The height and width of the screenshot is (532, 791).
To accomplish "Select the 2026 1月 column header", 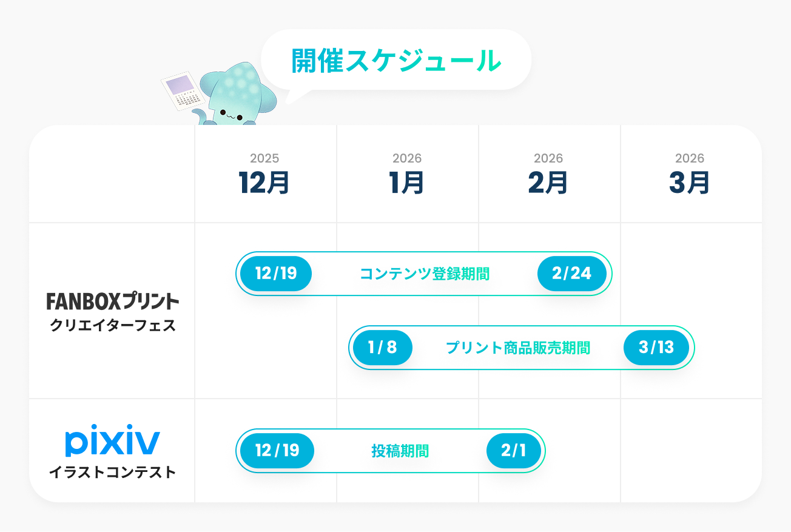I will pos(407,175).
